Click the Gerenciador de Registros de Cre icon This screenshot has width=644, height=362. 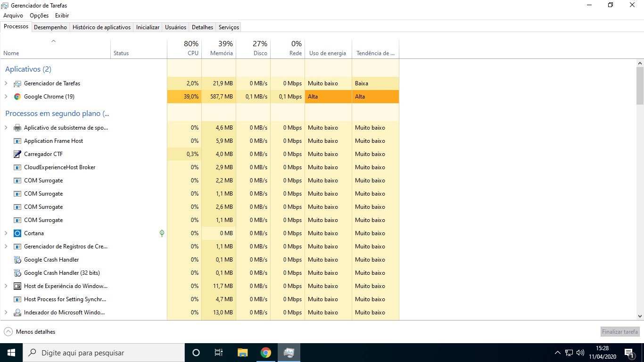click(17, 247)
